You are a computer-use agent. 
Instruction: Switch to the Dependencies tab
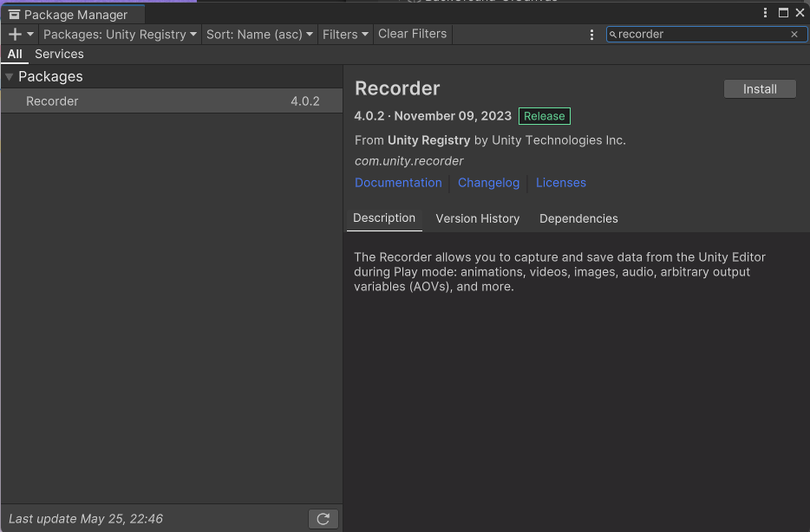[x=578, y=219]
